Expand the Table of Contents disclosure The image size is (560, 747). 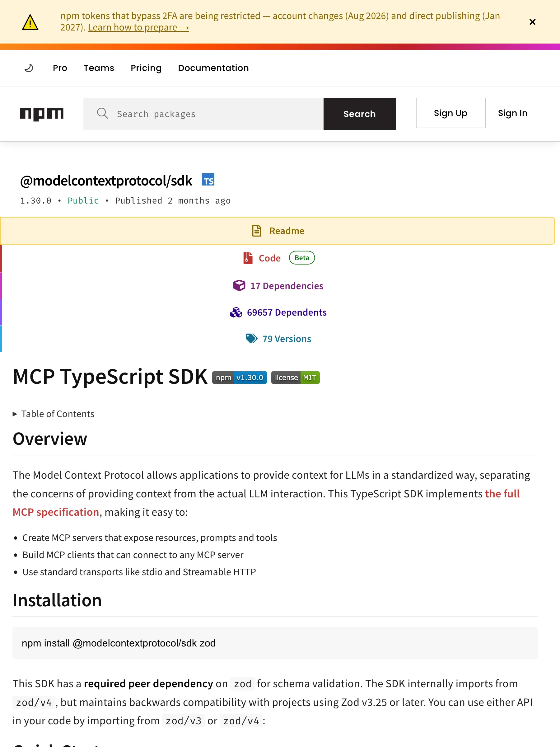[53, 414]
